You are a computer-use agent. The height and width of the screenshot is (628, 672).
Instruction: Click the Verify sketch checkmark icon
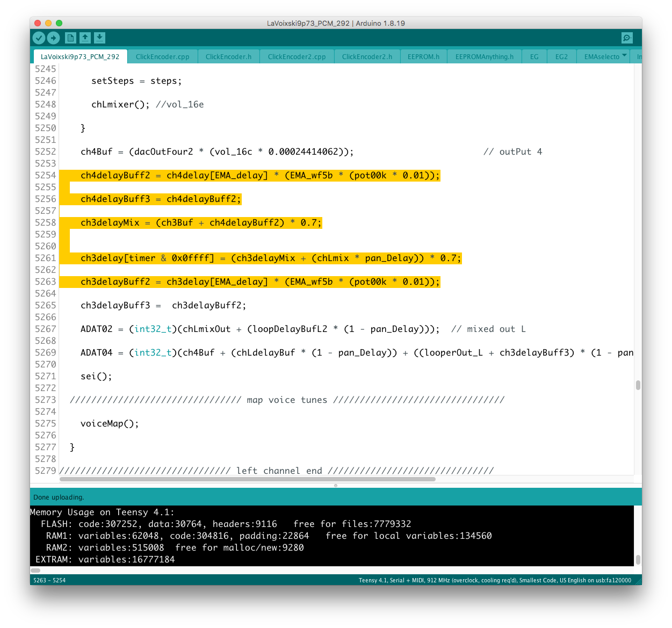[39, 38]
